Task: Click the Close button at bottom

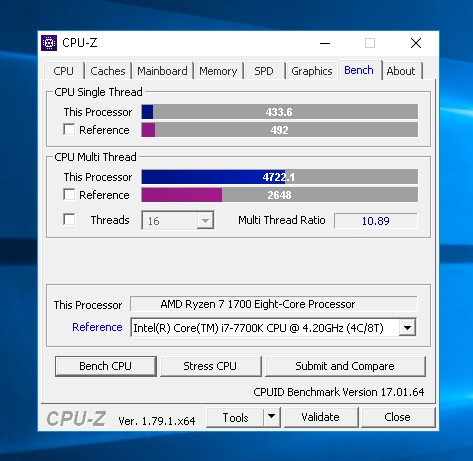Action: tap(397, 417)
